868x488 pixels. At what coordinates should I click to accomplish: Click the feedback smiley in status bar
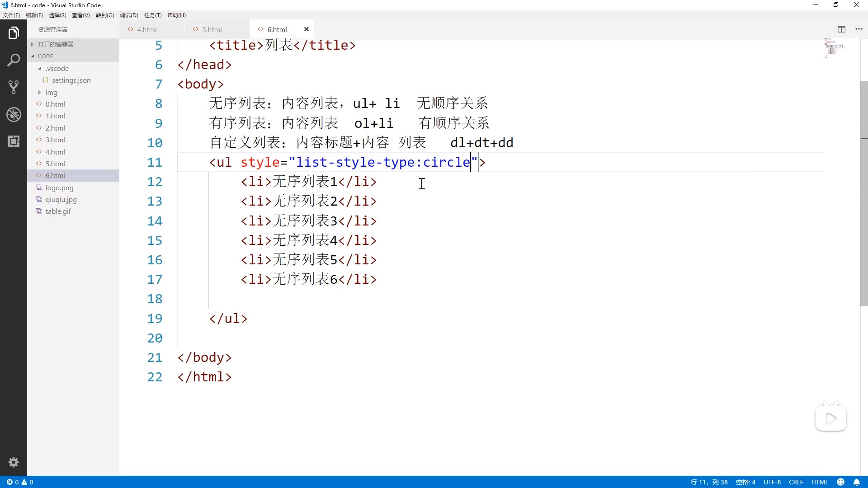pyautogui.click(x=841, y=482)
